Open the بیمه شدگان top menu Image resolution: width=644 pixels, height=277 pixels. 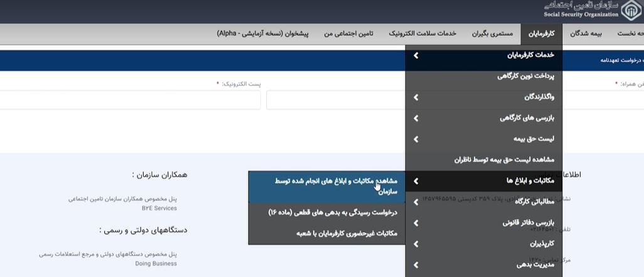pyautogui.click(x=586, y=34)
